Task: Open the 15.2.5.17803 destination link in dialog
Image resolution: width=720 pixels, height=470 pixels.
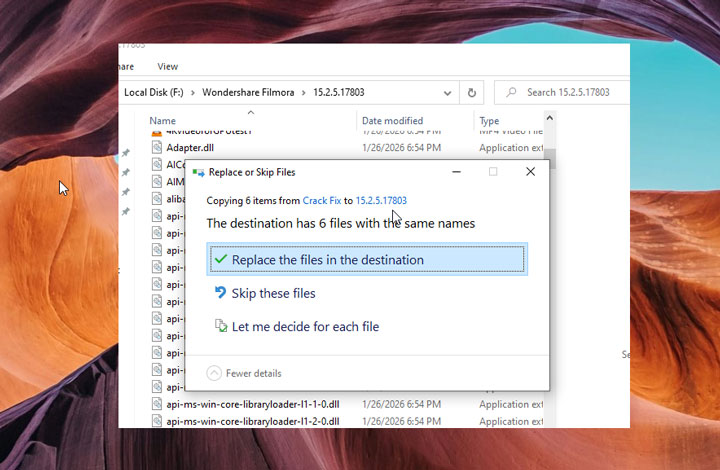Action: 381,201
